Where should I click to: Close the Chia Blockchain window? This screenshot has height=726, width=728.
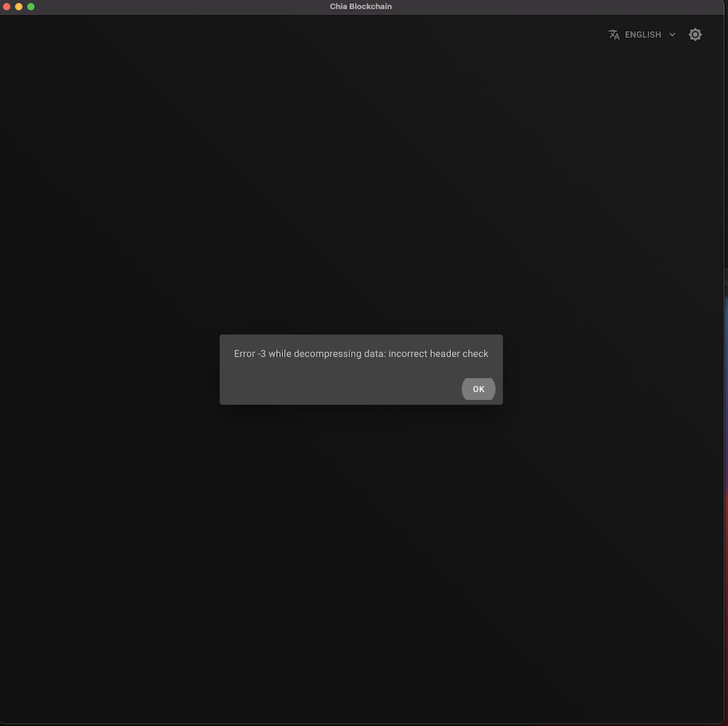(x=6, y=6)
